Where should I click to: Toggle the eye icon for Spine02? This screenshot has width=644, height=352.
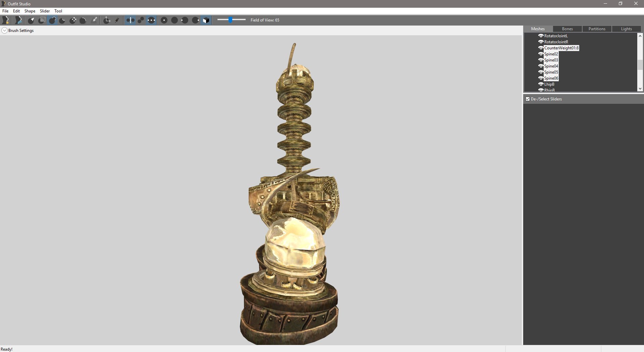pos(541,54)
